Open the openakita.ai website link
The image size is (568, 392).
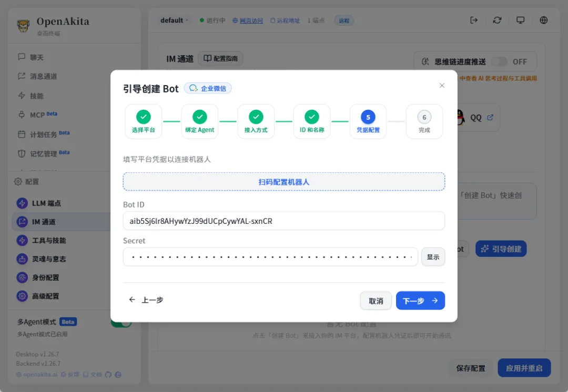coord(37,375)
